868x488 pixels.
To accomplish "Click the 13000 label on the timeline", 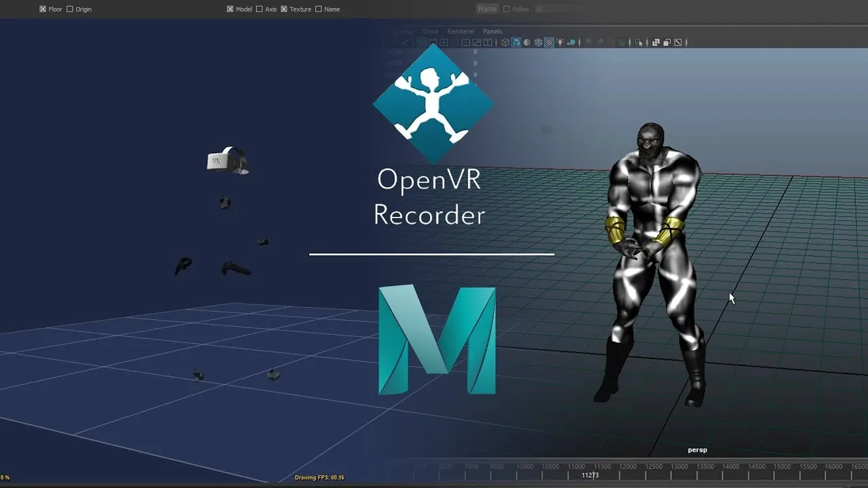I will [x=679, y=467].
